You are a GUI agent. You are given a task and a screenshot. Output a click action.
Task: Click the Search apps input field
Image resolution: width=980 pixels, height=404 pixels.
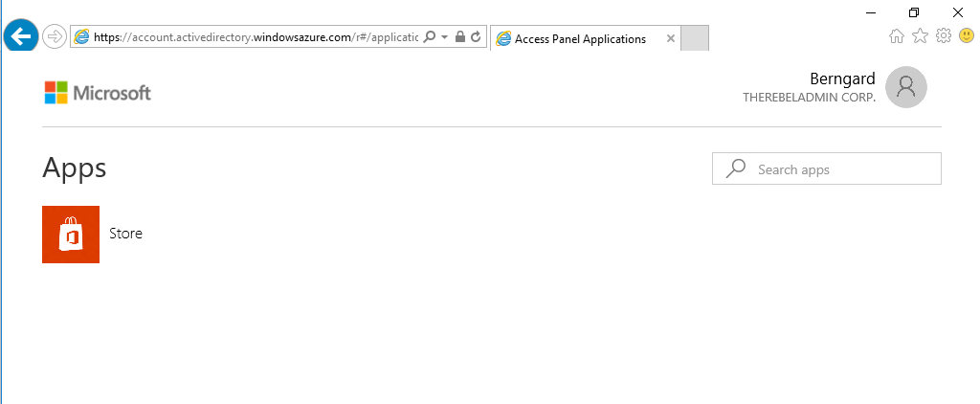(826, 168)
